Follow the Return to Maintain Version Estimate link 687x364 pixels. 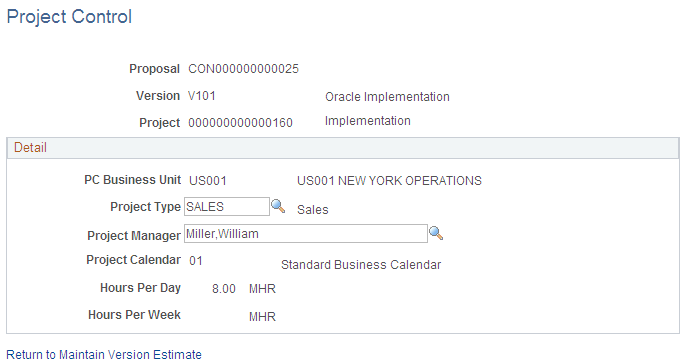[x=104, y=354]
